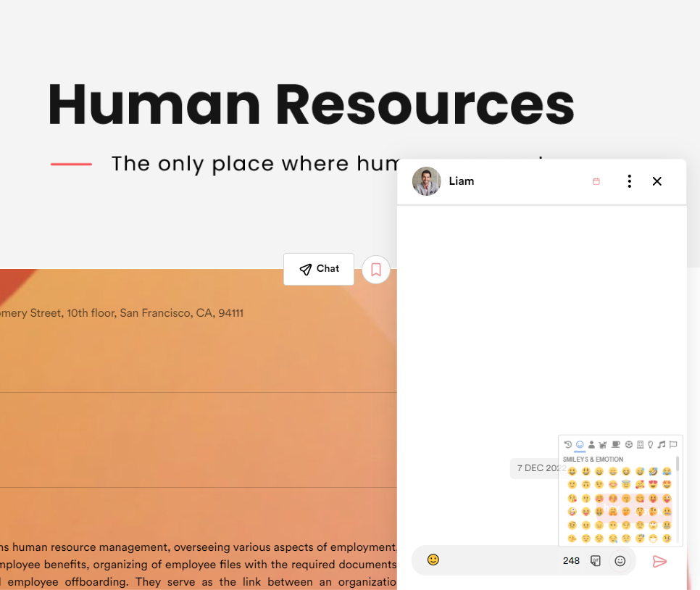Open Liam's profile picture avatar

426,181
